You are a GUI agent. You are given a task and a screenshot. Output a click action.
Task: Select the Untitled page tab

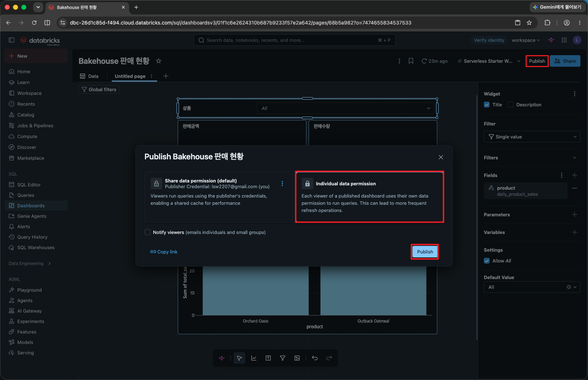pyautogui.click(x=130, y=76)
